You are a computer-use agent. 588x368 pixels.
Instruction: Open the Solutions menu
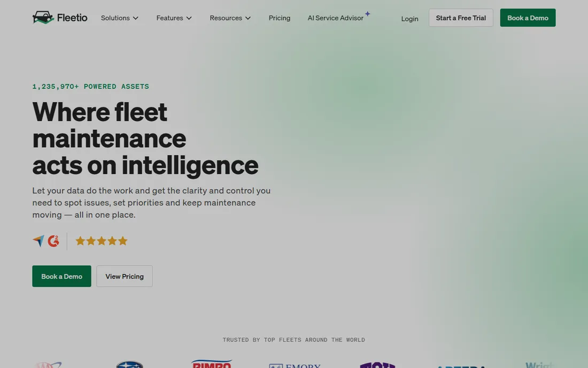(x=120, y=18)
